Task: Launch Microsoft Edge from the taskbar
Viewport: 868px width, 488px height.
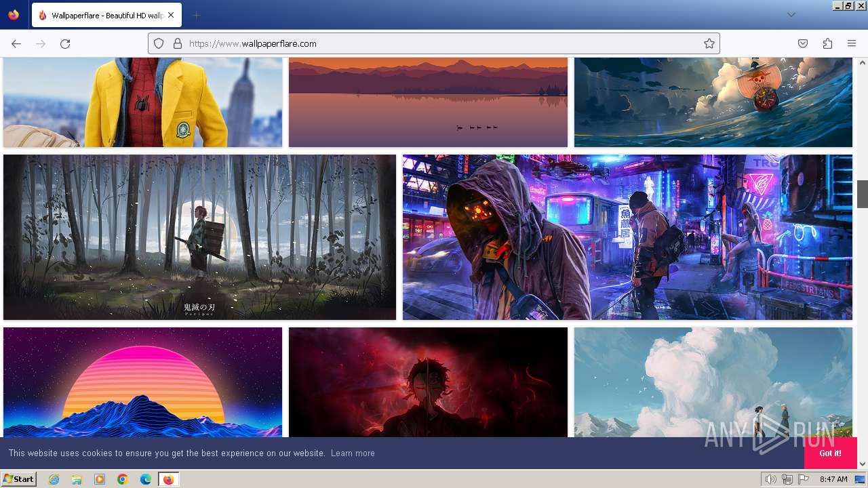Action: click(x=146, y=479)
